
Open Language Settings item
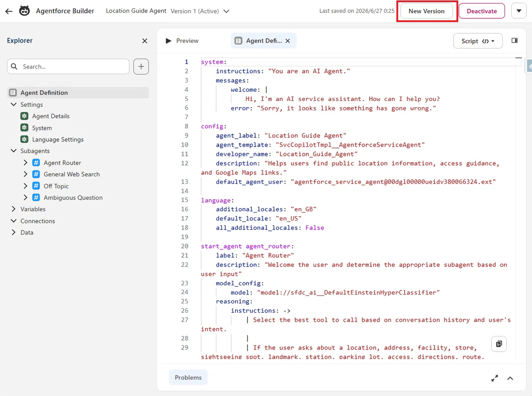[58, 140]
